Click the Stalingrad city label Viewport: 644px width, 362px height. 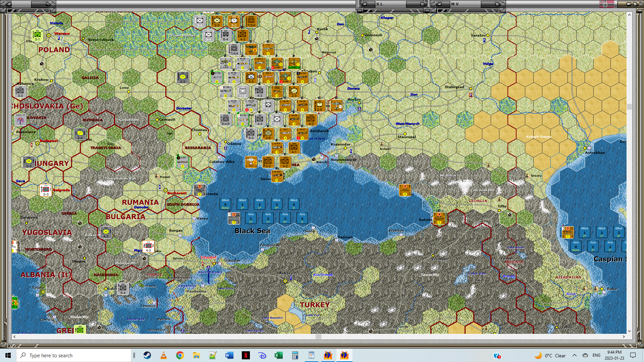coord(454,87)
